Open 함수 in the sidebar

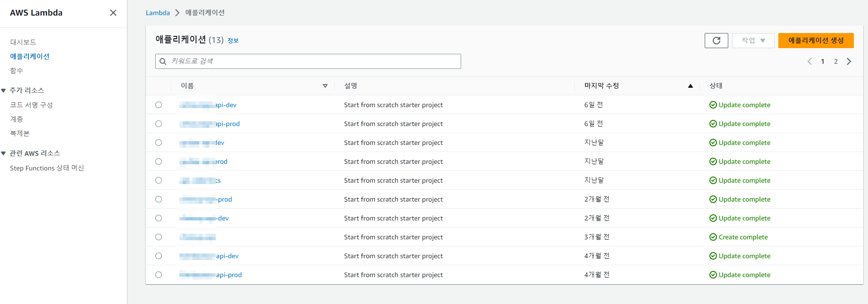tap(17, 70)
